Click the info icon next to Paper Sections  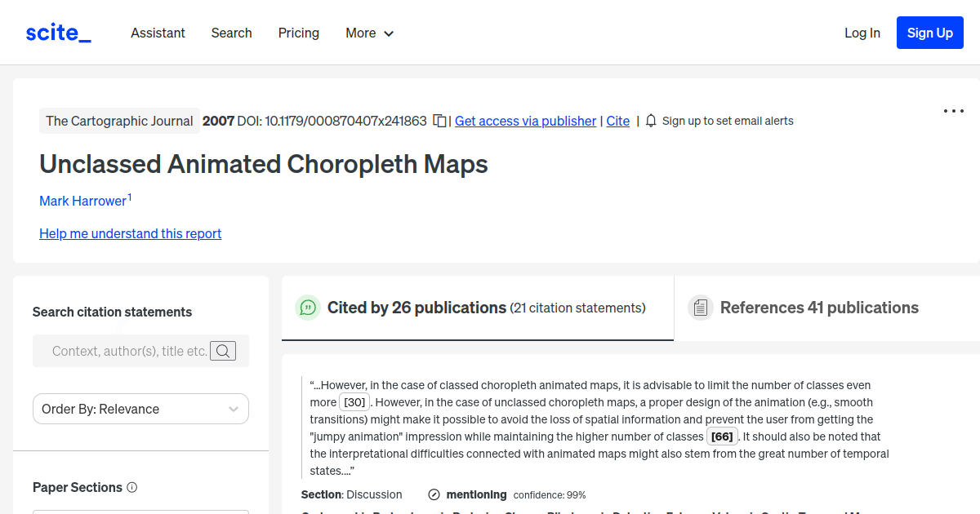pos(131,487)
